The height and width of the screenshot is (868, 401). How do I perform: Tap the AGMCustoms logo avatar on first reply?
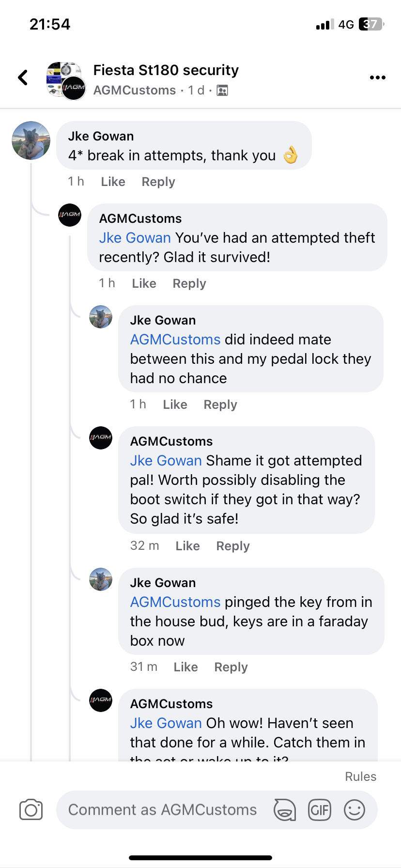pyautogui.click(x=70, y=215)
